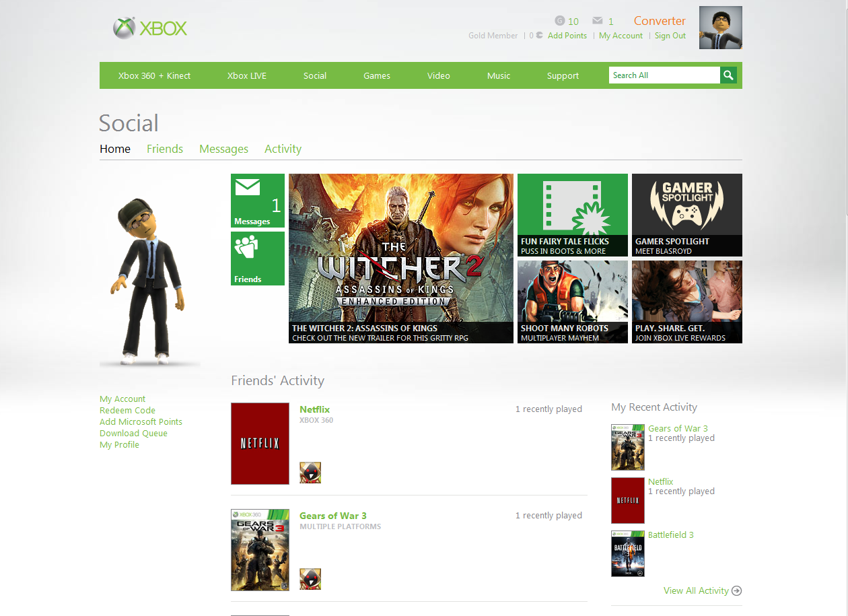Click the search magnifier button
The image size is (848, 616).
[728, 75]
